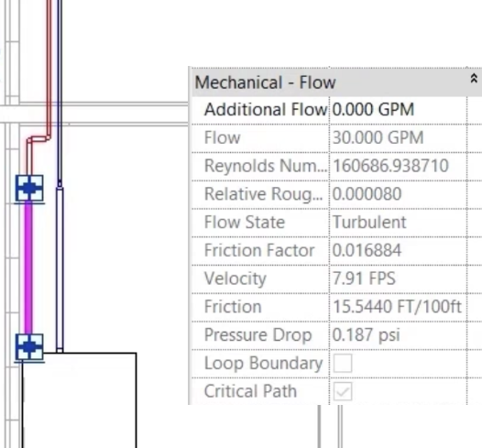The image size is (482, 448).
Task: Select the Reynolds Num... parameter label
Action: pos(266,166)
